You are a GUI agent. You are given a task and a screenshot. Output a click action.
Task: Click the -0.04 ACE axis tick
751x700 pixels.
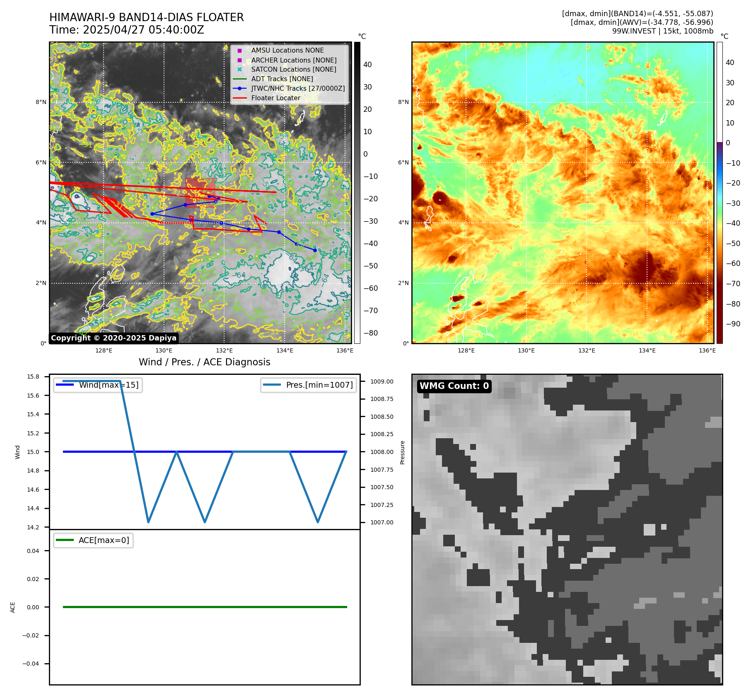click(31, 664)
